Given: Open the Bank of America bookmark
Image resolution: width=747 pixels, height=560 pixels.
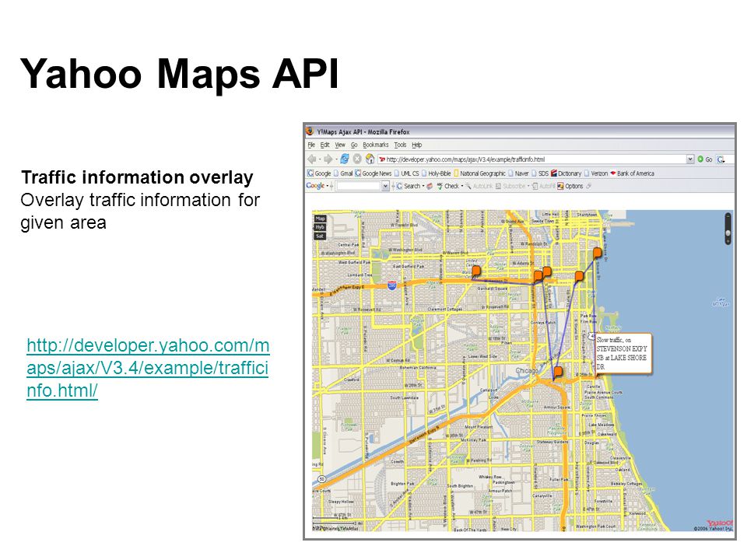Looking at the screenshot, I should [x=632, y=173].
